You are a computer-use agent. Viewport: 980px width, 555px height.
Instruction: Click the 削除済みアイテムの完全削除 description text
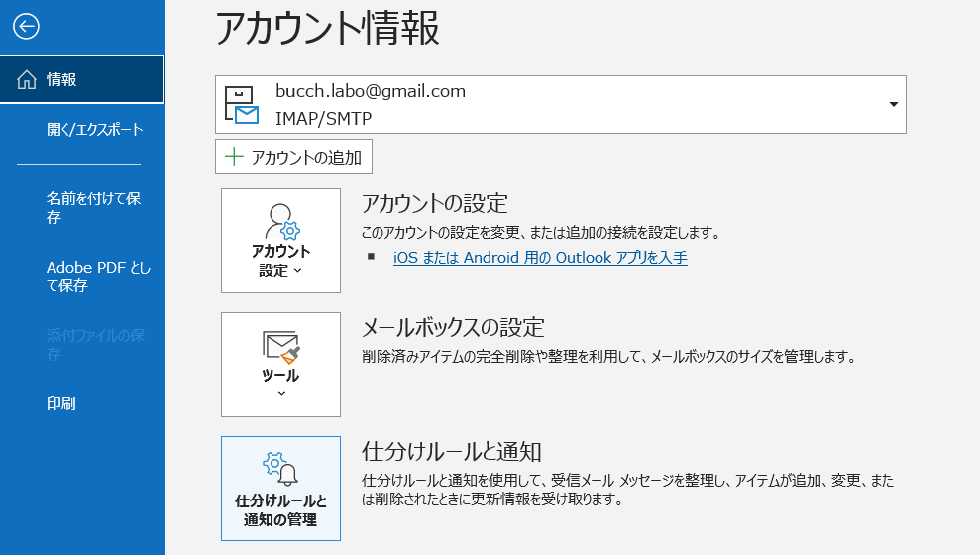click(x=609, y=356)
